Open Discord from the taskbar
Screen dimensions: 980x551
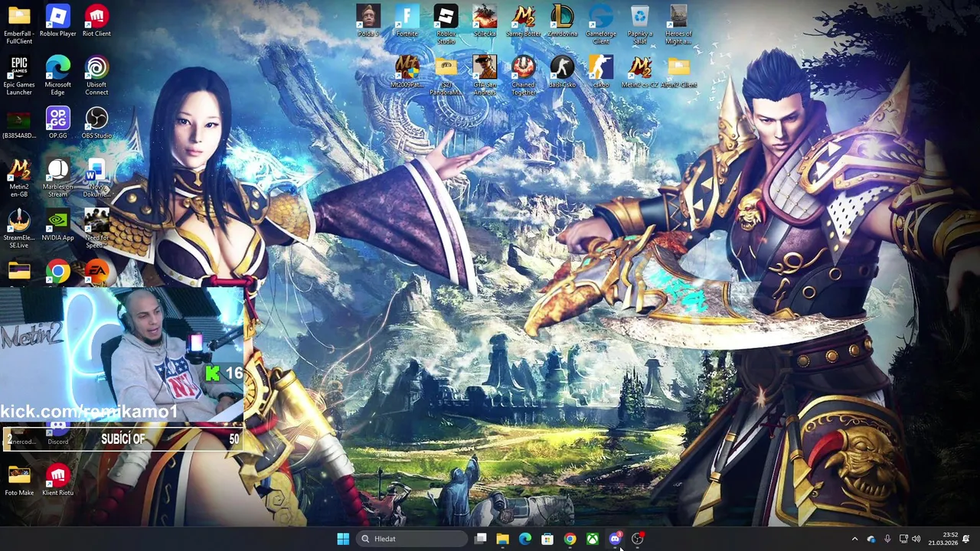click(615, 539)
